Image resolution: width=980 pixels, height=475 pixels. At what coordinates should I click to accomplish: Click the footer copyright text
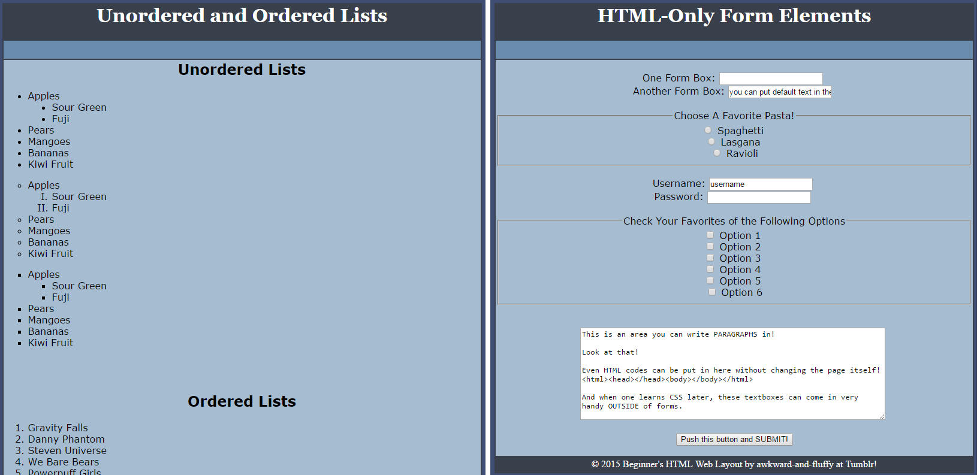tap(734, 464)
